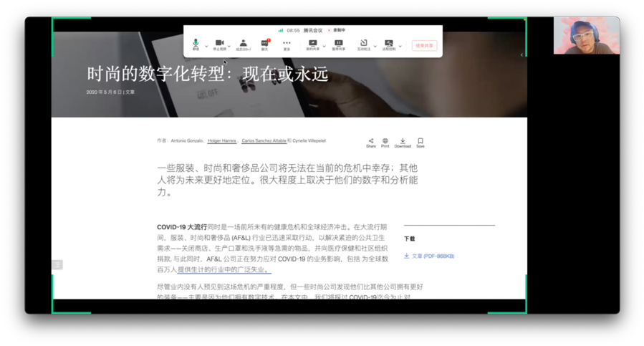Click author name Antonio Gonzalo
Viewport: 644px width, 346px height.
[x=187, y=140]
